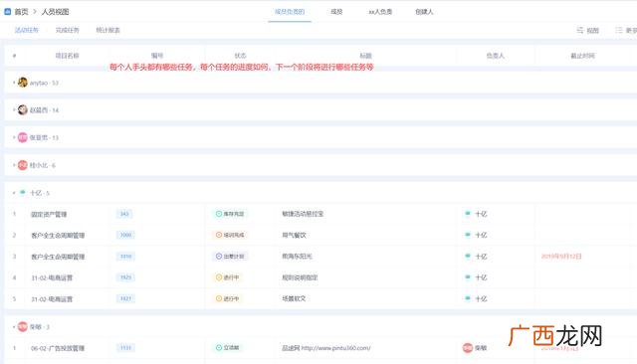
Task: Click blue status icon in row 3
Action: (x=219, y=257)
